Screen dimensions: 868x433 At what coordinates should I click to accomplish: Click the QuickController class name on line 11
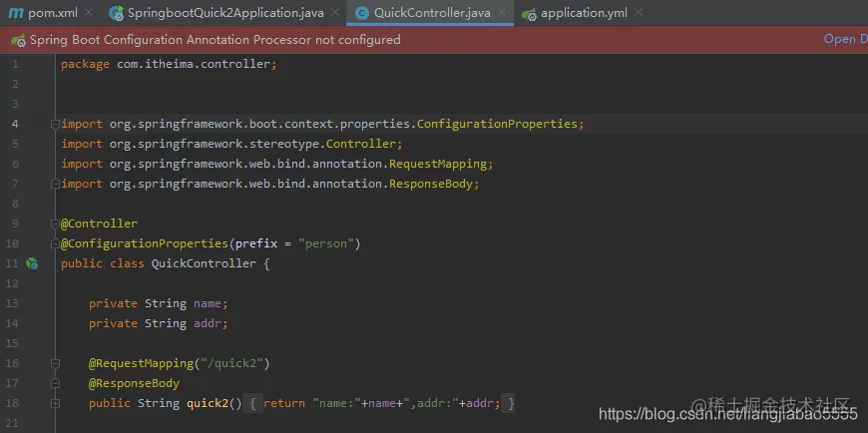[204, 263]
